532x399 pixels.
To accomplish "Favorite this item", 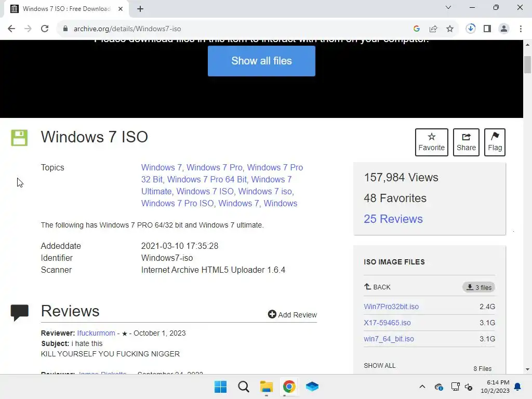I will pos(432,142).
